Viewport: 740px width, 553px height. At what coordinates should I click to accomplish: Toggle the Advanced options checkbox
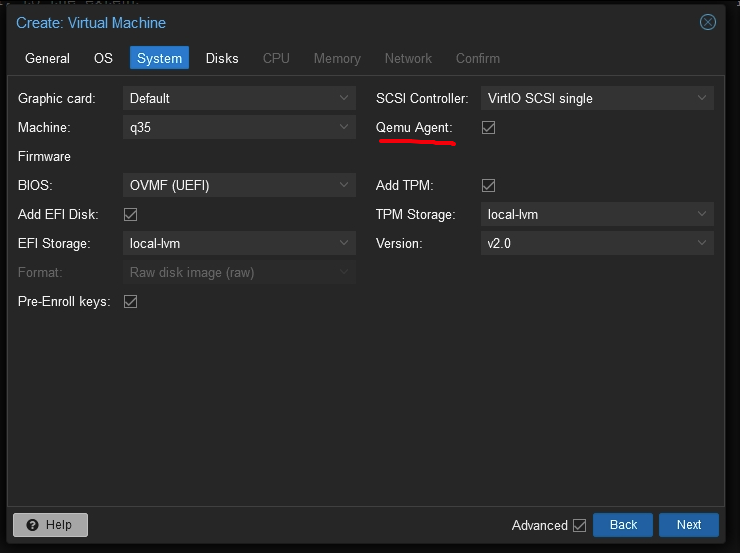click(579, 525)
